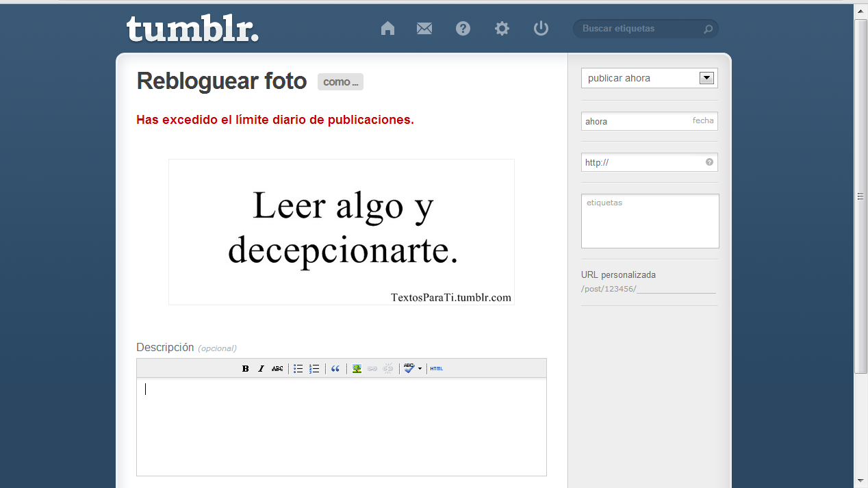Open the help question mark icon
The width and height of the screenshot is (868, 488).
click(x=463, y=28)
